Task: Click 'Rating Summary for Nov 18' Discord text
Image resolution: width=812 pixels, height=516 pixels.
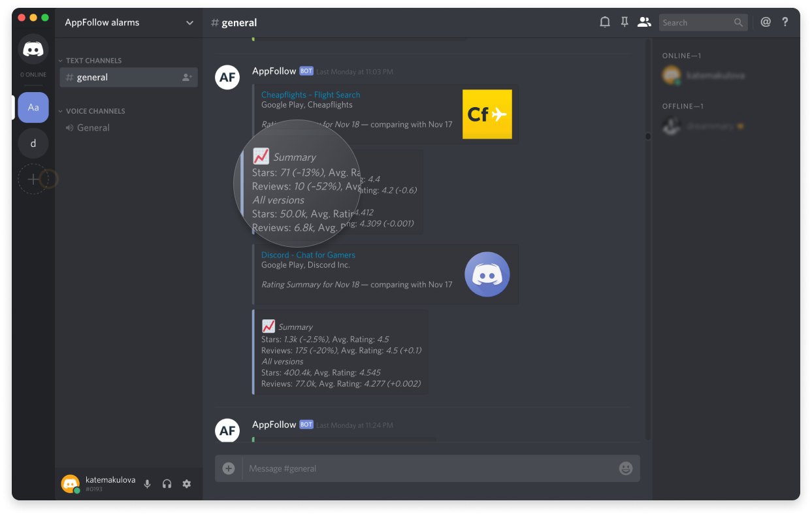Action: pyautogui.click(x=310, y=285)
